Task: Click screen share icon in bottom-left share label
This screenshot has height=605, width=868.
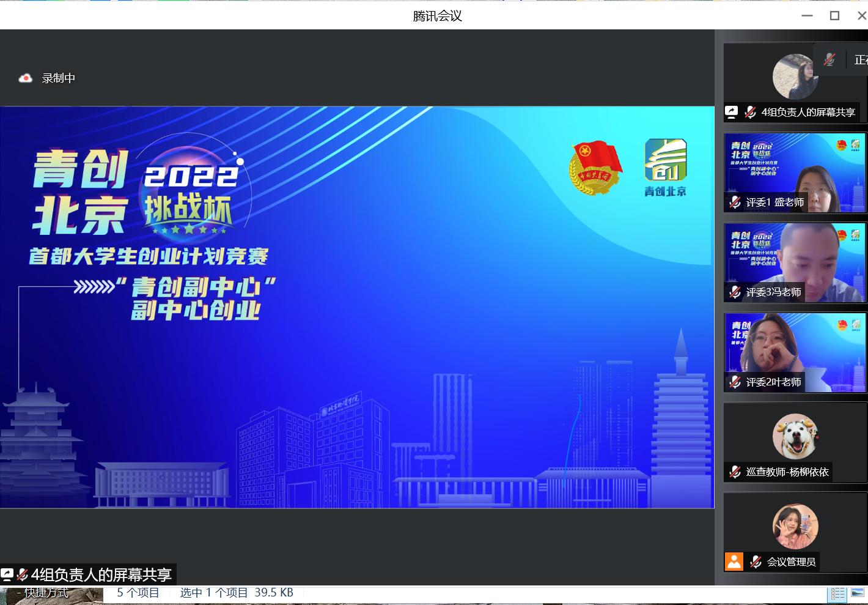Action: (x=7, y=574)
